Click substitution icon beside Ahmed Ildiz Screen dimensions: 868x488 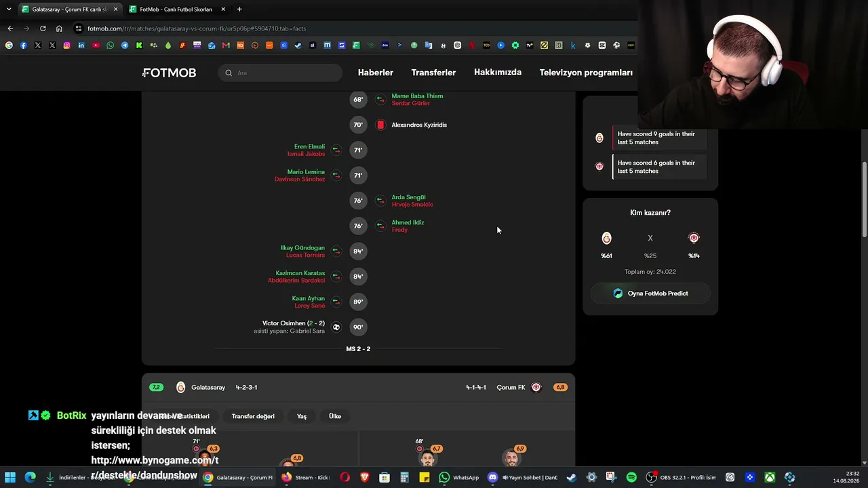coord(380,226)
